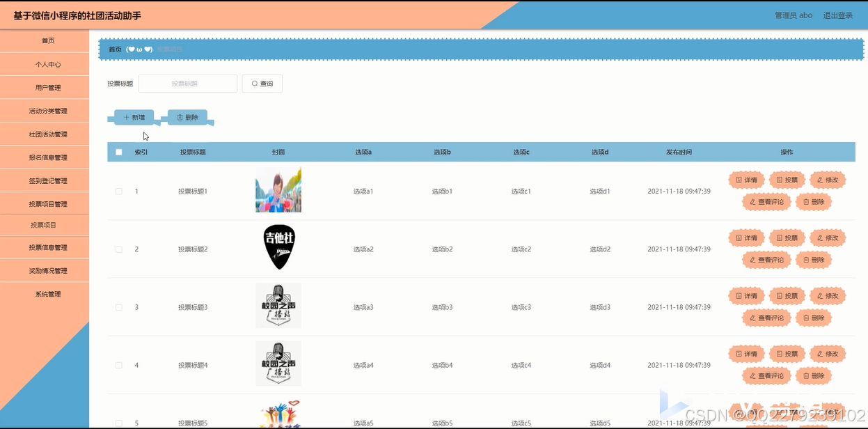This screenshot has width=868, height=429.
Task: Click the 吉他社 cover thumbnail
Action: tap(278, 247)
